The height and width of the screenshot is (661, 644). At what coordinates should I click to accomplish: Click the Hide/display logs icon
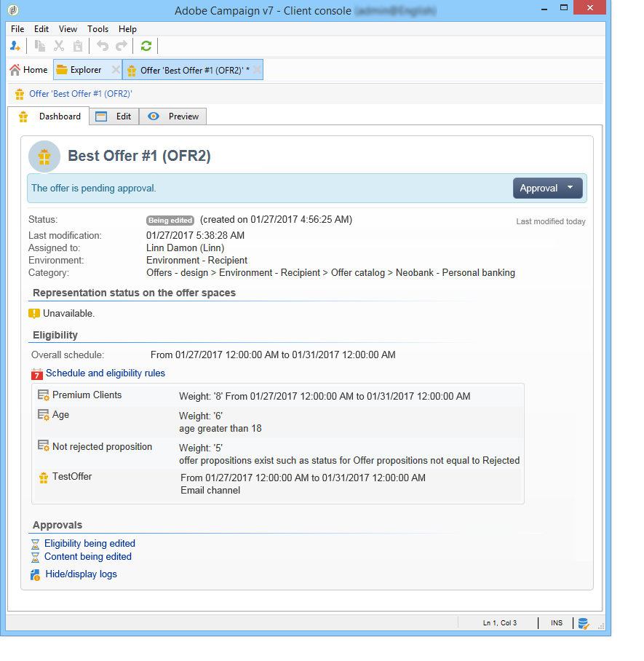point(36,575)
